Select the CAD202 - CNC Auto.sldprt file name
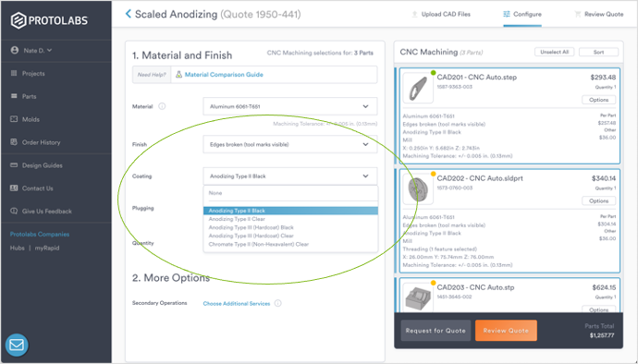 [x=480, y=178]
